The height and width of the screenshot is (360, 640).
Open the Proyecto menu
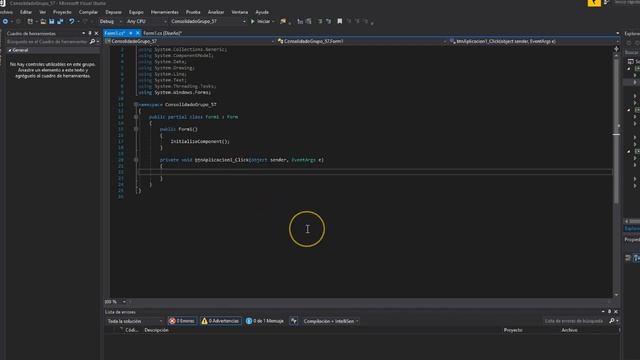click(62, 12)
